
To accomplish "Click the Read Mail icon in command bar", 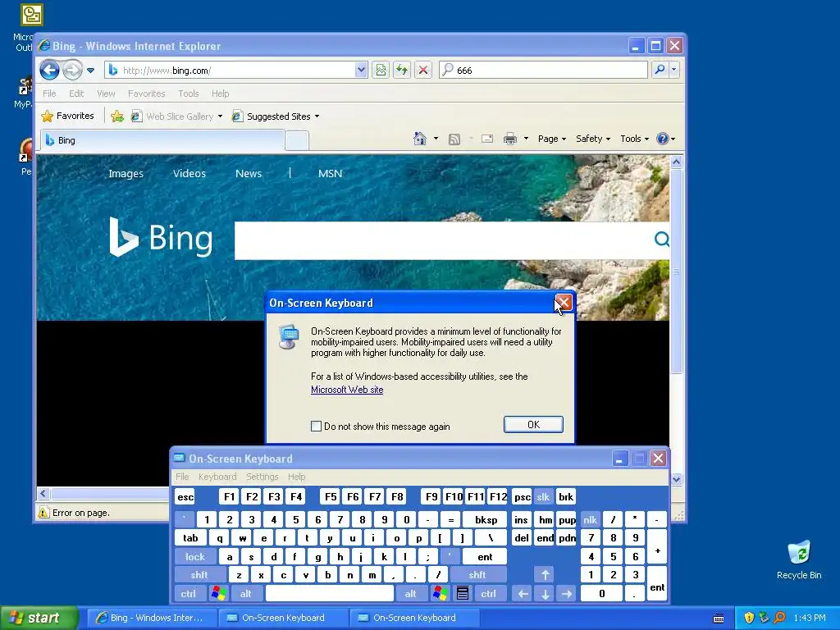I will (487, 139).
